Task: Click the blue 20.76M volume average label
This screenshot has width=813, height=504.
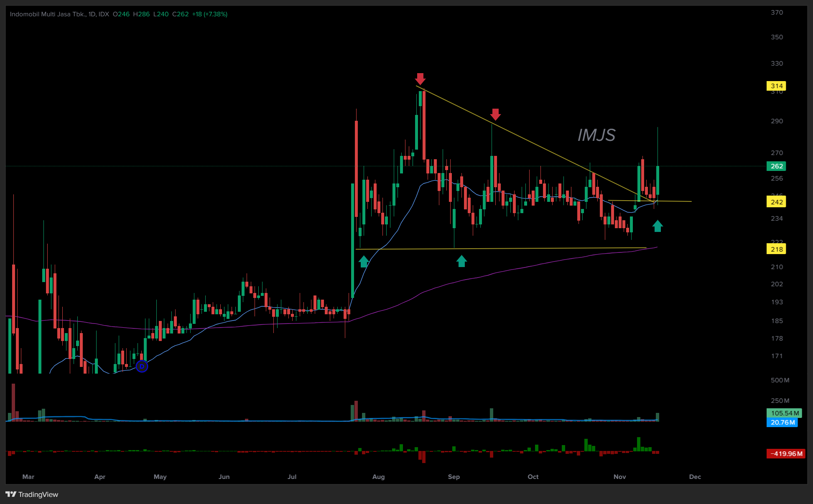Action: click(782, 423)
